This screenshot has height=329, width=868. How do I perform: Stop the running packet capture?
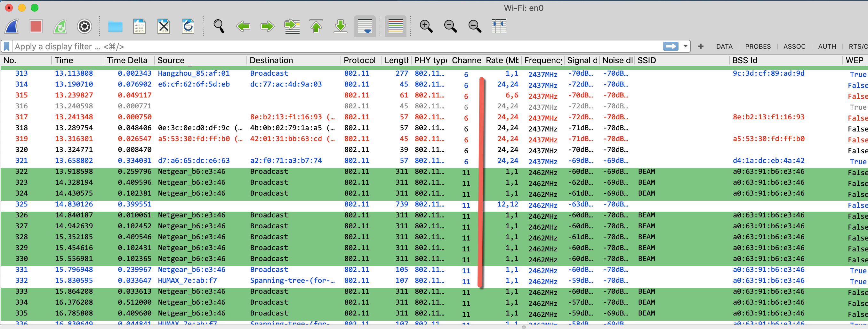[x=36, y=26]
